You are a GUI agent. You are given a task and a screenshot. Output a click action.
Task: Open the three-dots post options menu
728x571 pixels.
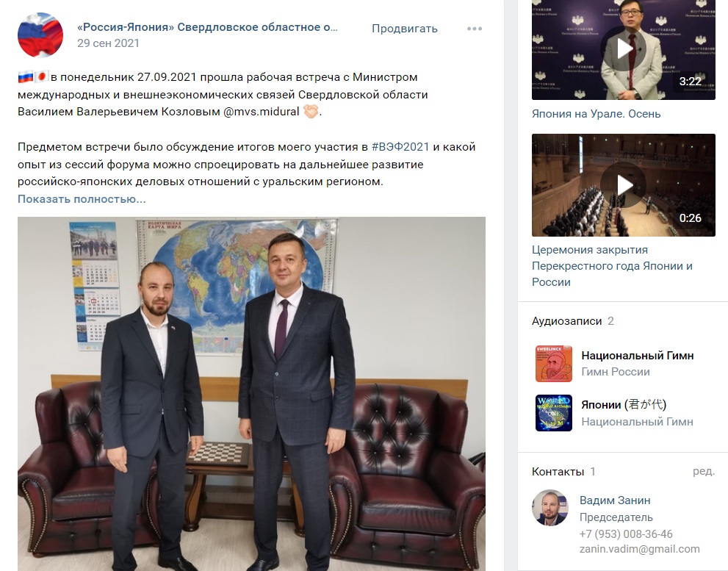click(474, 29)
